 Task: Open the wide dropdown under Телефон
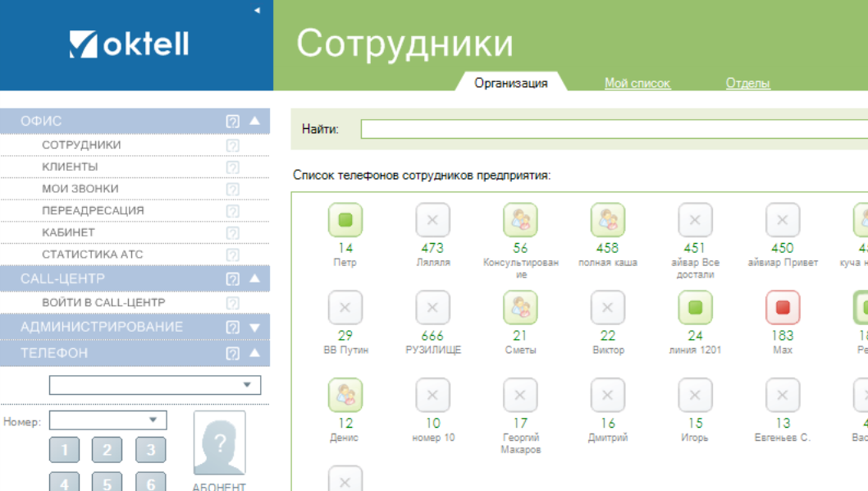(x=247, y=385)
